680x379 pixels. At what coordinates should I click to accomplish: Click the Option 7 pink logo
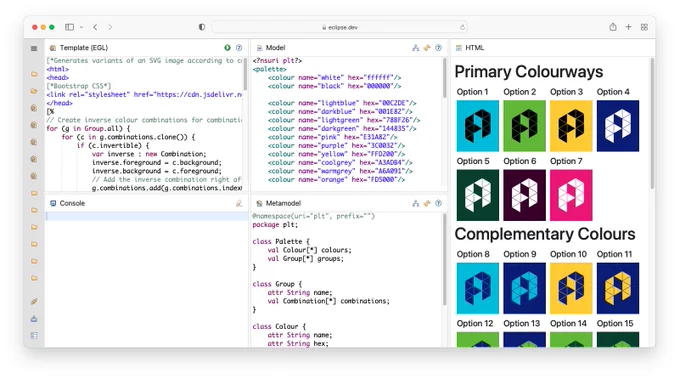click(x=571, y=195)
